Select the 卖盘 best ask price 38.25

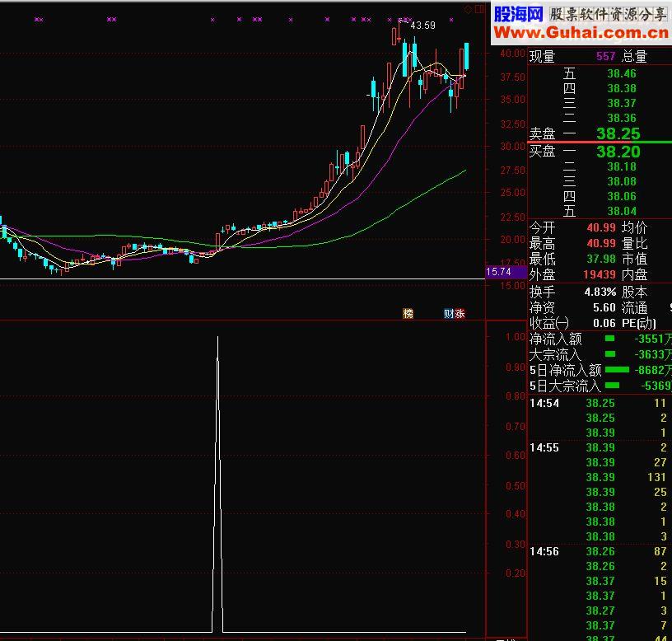[x=618, y=133]
